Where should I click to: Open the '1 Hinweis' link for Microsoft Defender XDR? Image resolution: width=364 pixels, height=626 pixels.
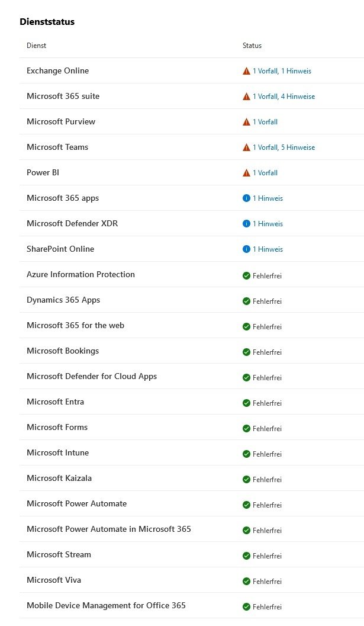(x=268, y=224)
